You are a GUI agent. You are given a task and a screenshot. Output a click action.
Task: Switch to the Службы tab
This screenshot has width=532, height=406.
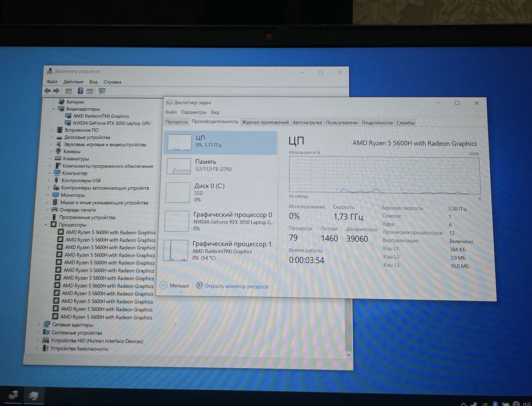(x=406, y=123)
